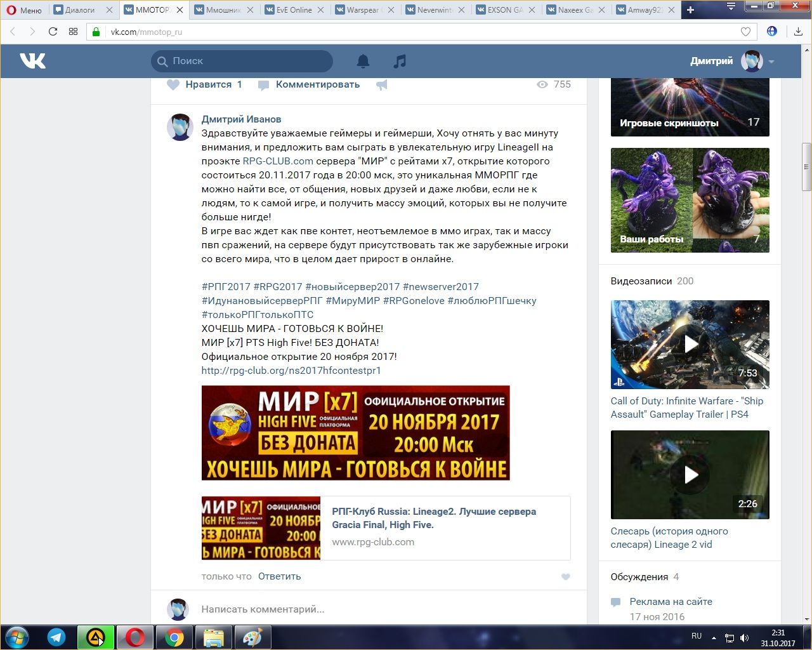Reload the page with the refresh icon

pos(53,32)
